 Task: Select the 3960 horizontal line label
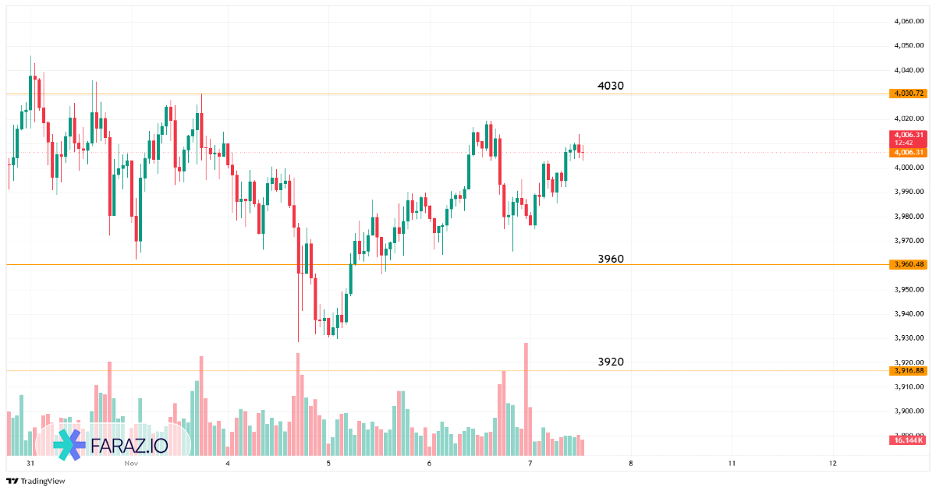point(610,259)
